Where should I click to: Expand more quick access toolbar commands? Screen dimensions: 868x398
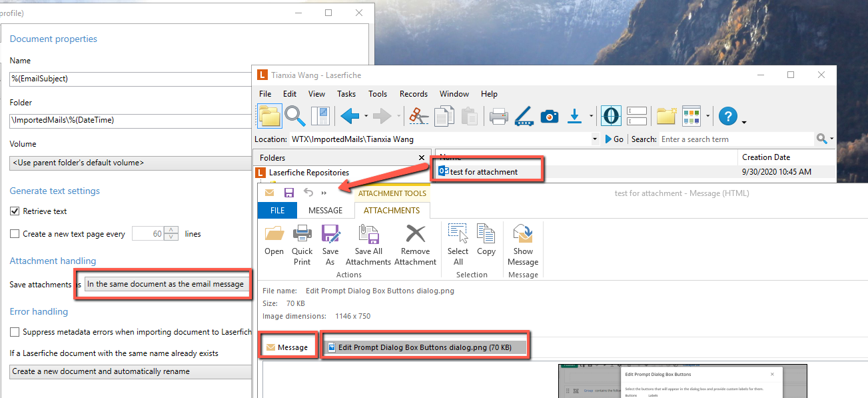click(x=324, y=193)
